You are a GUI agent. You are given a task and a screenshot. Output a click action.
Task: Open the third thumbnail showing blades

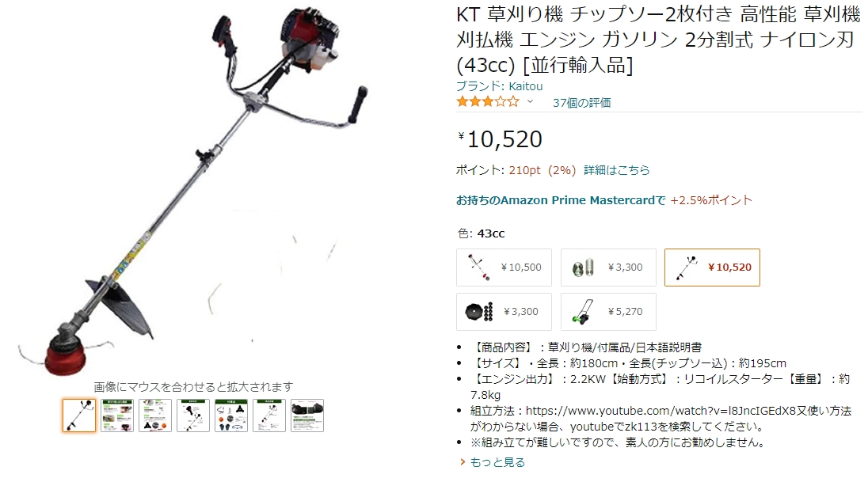pos(155,415)
